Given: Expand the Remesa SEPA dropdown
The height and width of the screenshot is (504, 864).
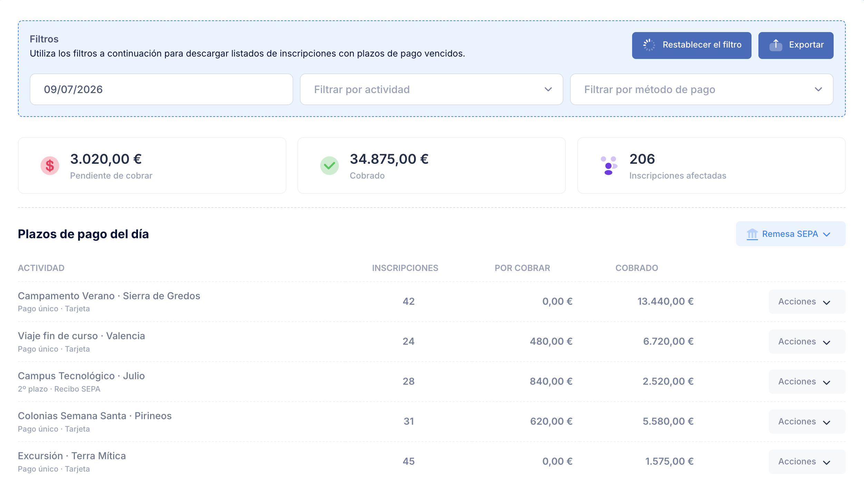Looking at the screenshot, I should tap(791, 234).
